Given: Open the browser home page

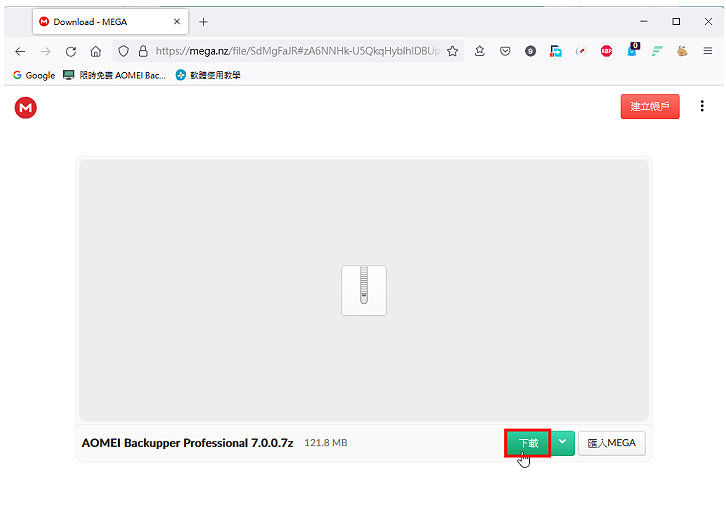Looking at the screenshot, I should point(96,51).
